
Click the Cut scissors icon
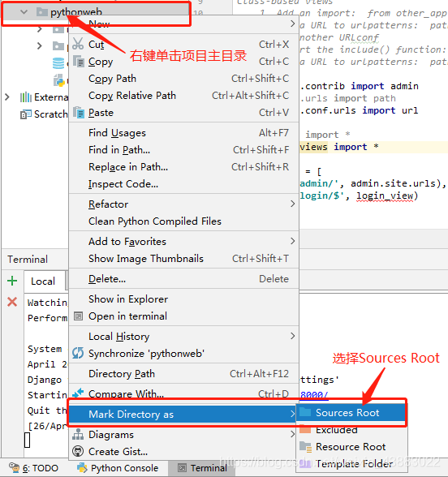(x=78, y=45)
